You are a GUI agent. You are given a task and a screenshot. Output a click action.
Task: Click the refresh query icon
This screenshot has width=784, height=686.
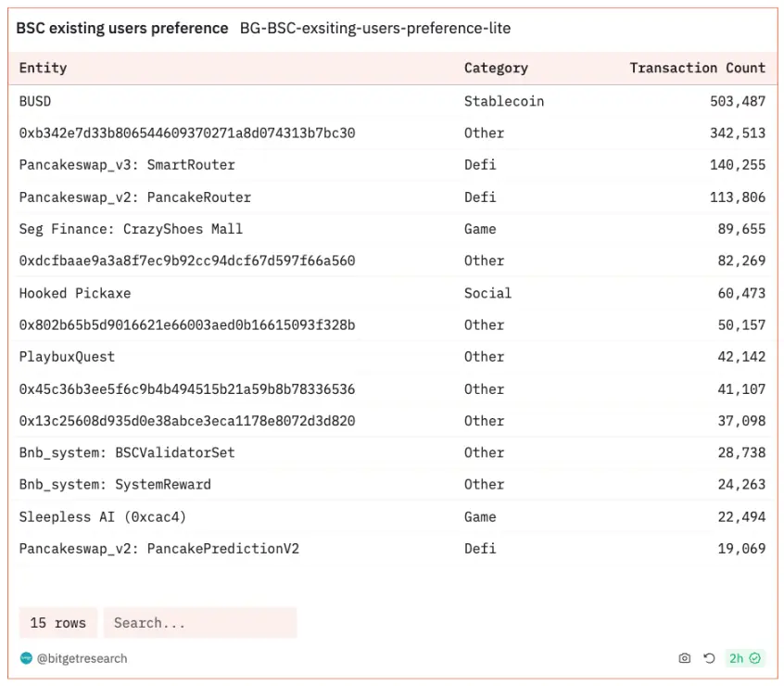pyautogui.click(x=709, y=658)
